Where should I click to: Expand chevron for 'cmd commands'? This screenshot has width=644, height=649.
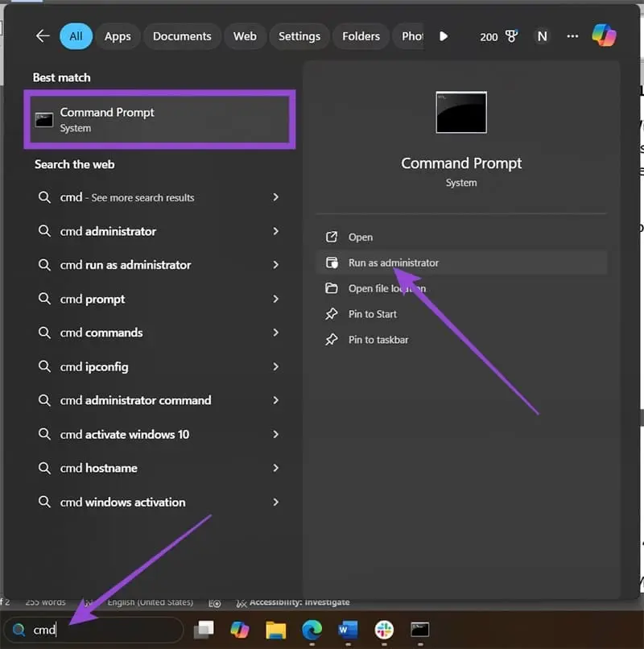coord(275,333)
